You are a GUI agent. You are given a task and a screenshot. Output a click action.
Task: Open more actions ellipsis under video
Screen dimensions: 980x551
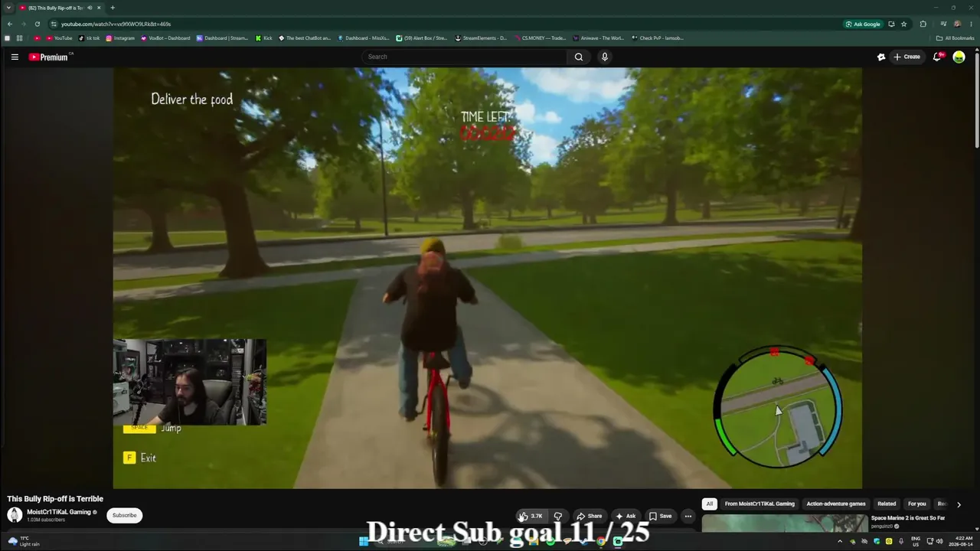pyautogui.click(x=688, y=516)
